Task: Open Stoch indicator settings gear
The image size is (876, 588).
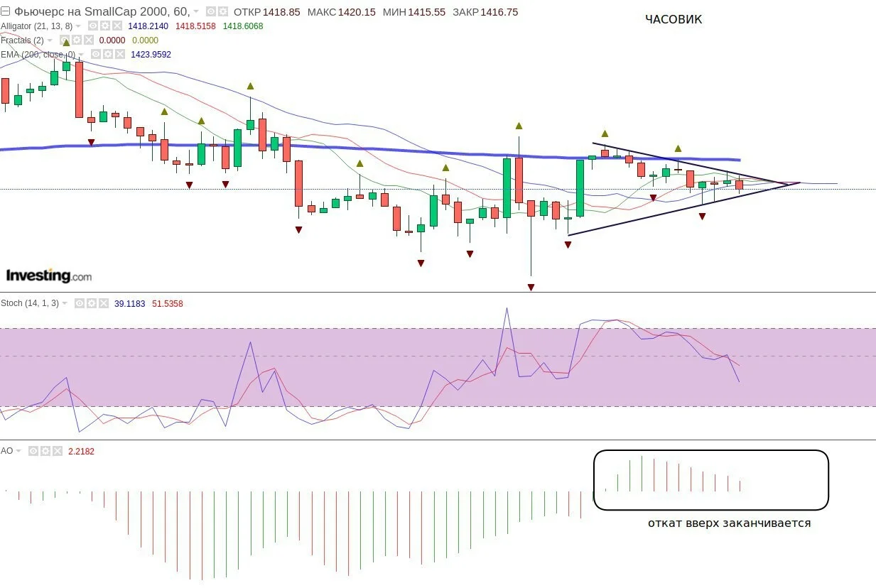Action: [x=92, y=303]
